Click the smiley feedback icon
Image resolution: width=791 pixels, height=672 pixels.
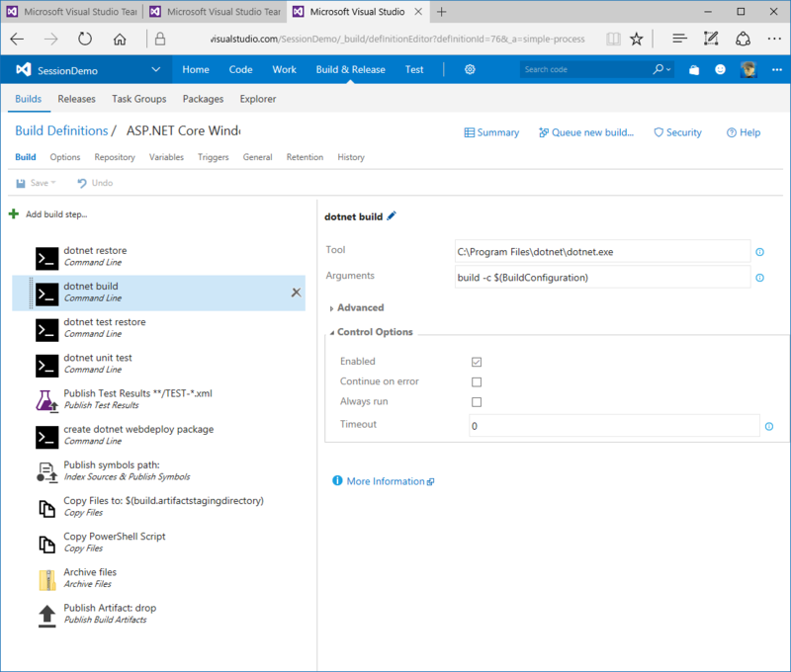721,69
